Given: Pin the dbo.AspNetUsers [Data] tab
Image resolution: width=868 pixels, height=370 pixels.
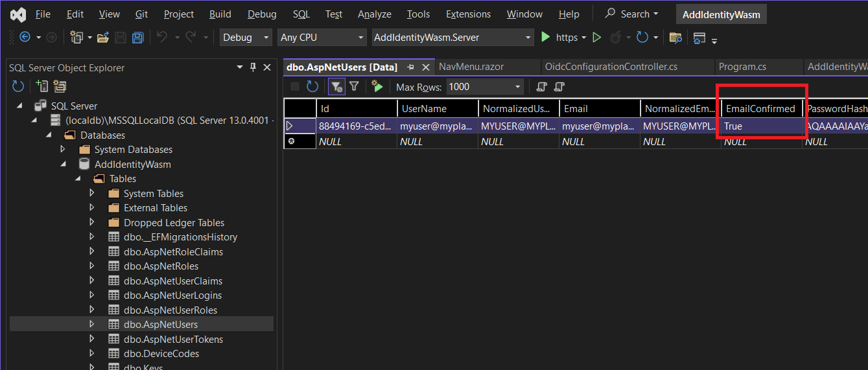Looking at the screenshot, I should [411, 67].
